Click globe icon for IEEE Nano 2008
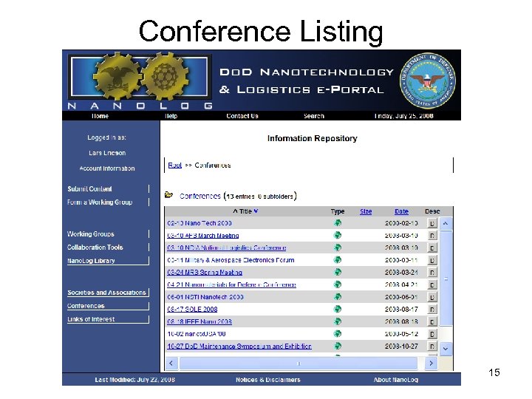The height and width of the screenshot is (399, 532). coord(338,321)
